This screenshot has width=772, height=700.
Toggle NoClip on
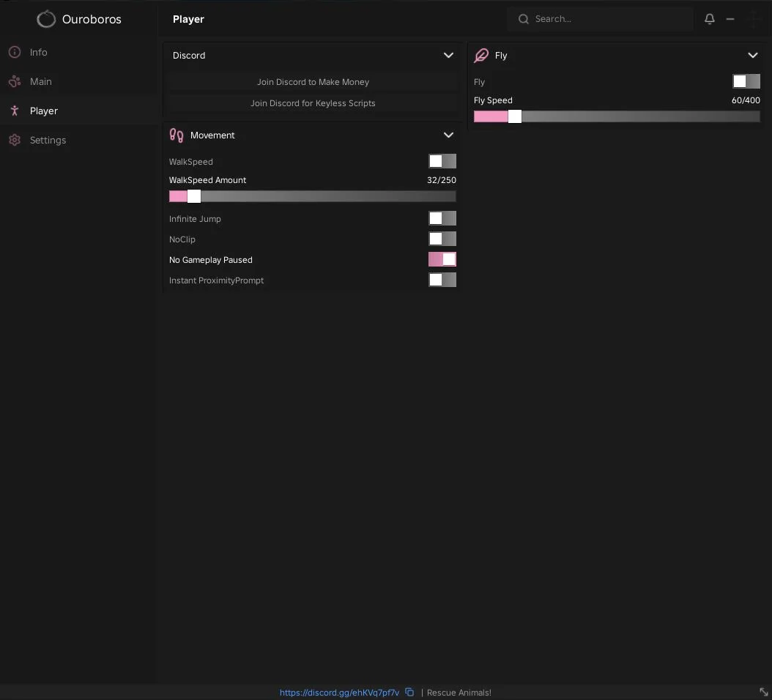(x=442, y=239)
